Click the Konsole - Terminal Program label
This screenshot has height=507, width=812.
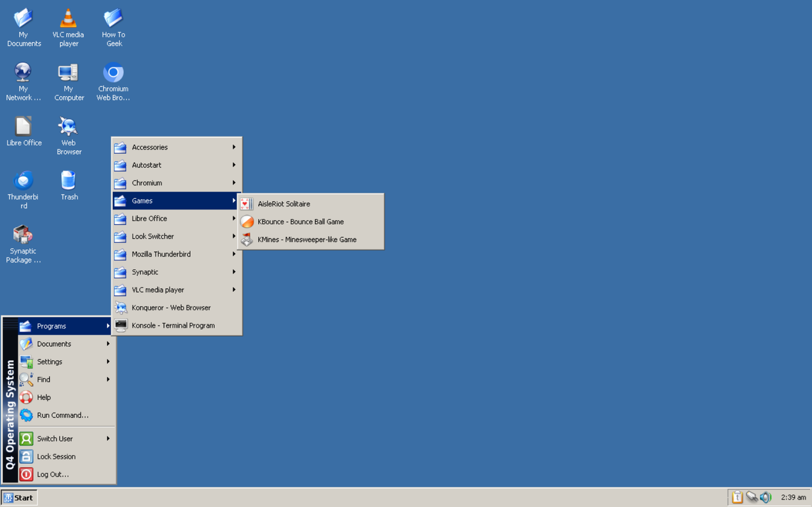[x=173, y=326]
